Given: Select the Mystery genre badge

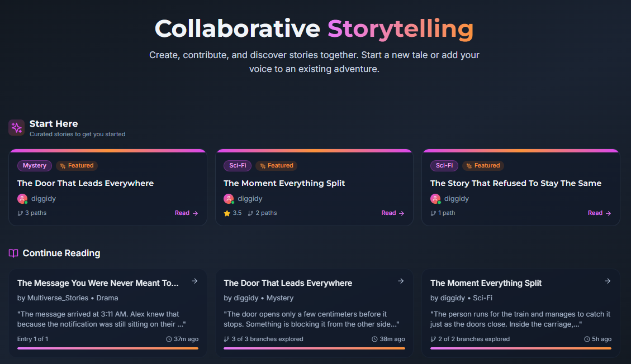Looking at the screenshot, I should tap(34, 165).
